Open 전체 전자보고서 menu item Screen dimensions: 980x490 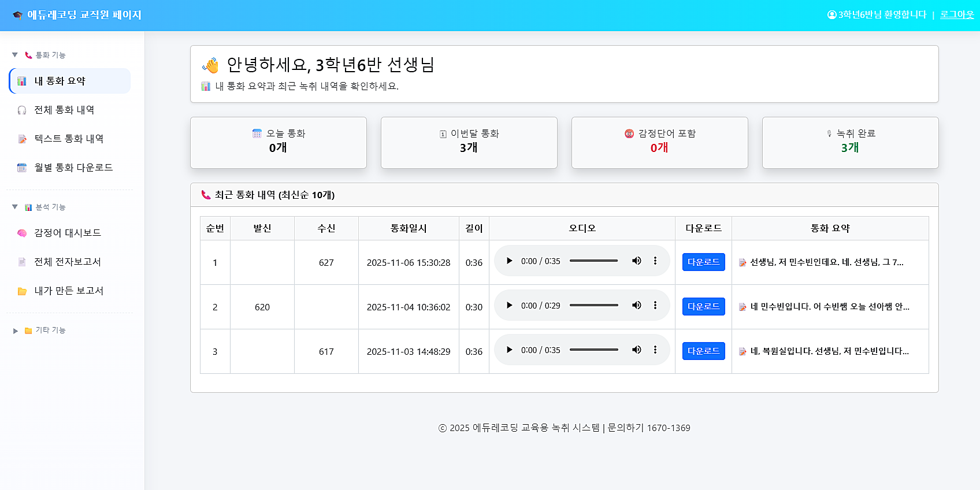pos(70,262)
